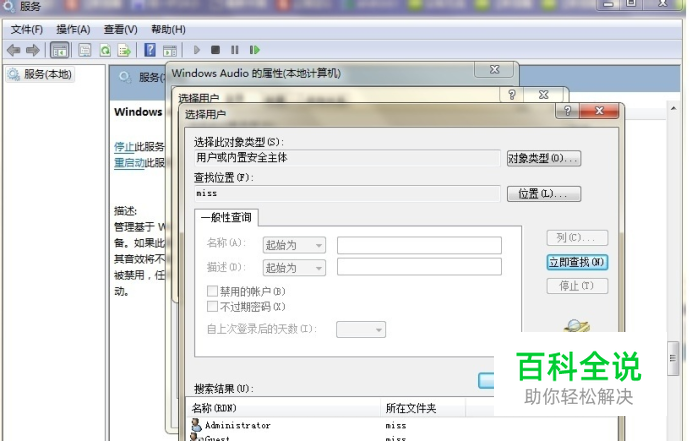Click the Services window scrollbar thumb
Viewport: 692px width, 441px height.
coord(673,358)
